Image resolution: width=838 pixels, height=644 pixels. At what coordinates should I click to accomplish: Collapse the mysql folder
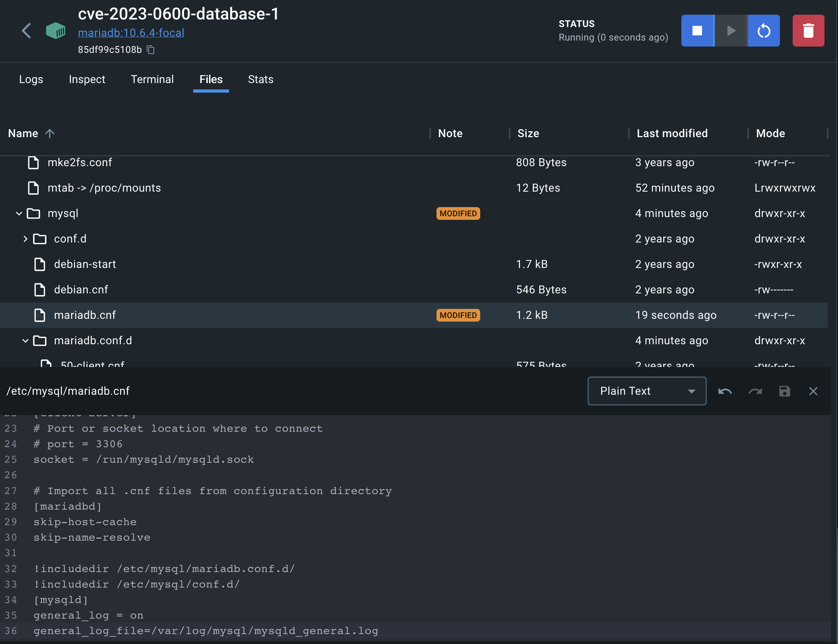pyautogui.click(x=19, y=213)
